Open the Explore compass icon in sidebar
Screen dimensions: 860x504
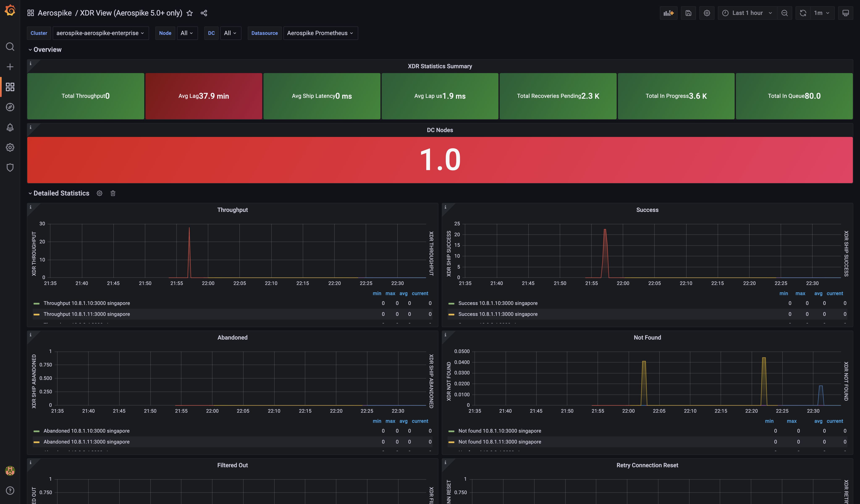click(10, 107)
